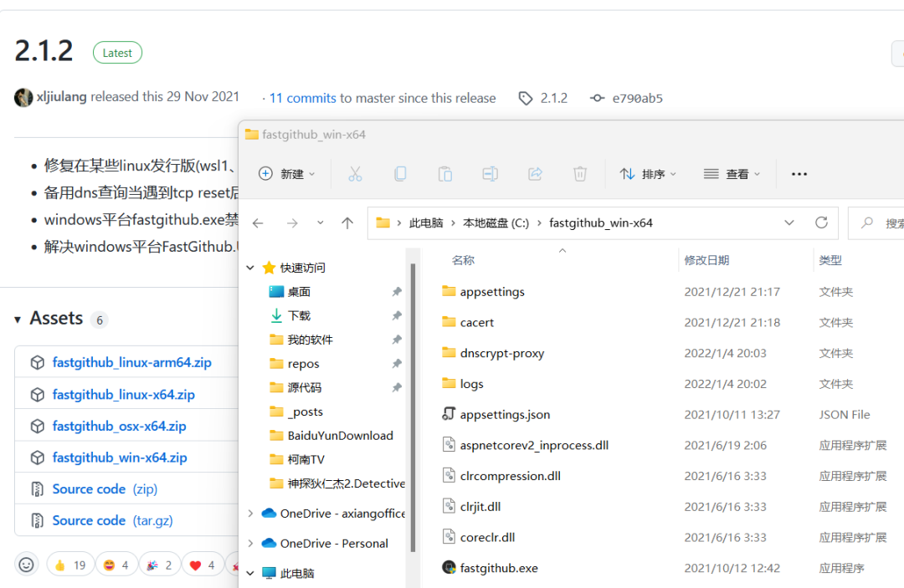Click the laughing face reaction with 4
904x588 pixels.
point(116,565)
